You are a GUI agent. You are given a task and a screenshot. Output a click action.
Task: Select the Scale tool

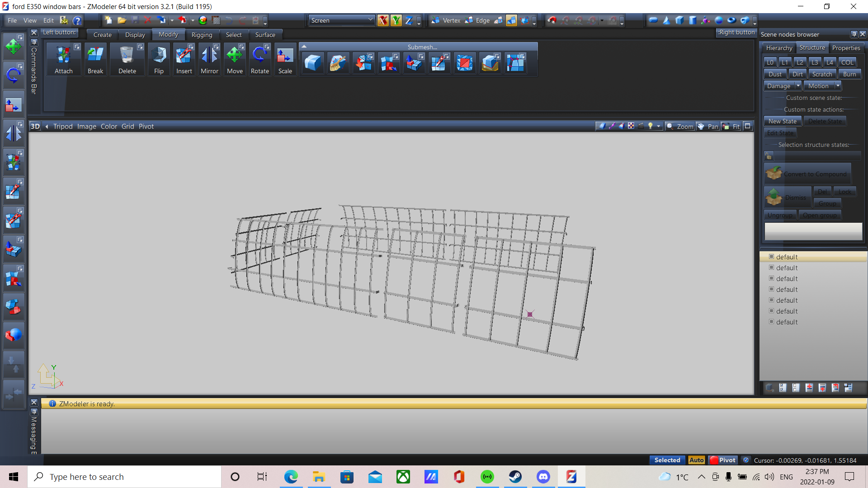285,60
